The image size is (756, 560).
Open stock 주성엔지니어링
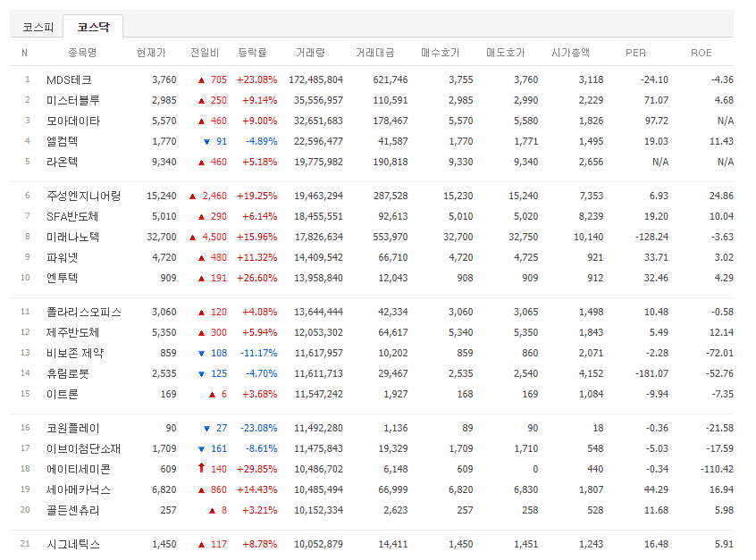83,196
